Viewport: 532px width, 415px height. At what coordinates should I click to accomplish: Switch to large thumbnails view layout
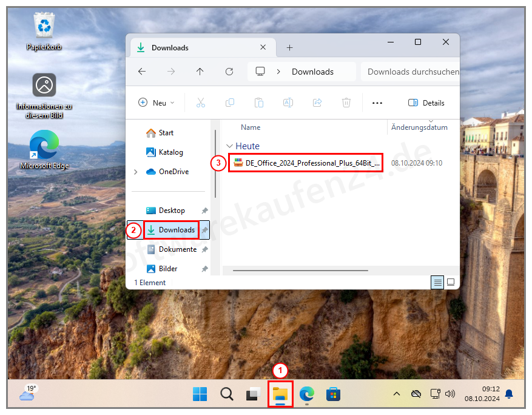451,282
